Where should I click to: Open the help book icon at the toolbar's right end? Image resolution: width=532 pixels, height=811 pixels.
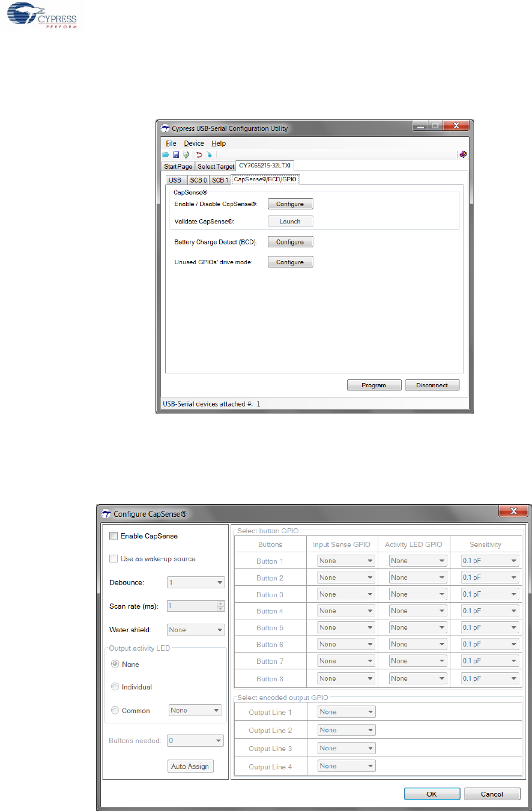463,154
